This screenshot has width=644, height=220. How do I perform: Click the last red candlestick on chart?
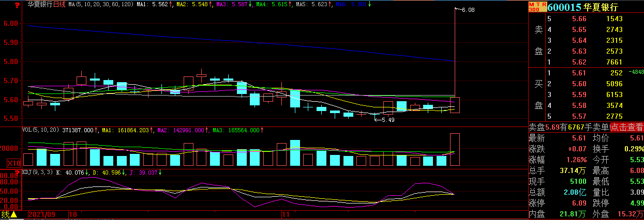455,105
